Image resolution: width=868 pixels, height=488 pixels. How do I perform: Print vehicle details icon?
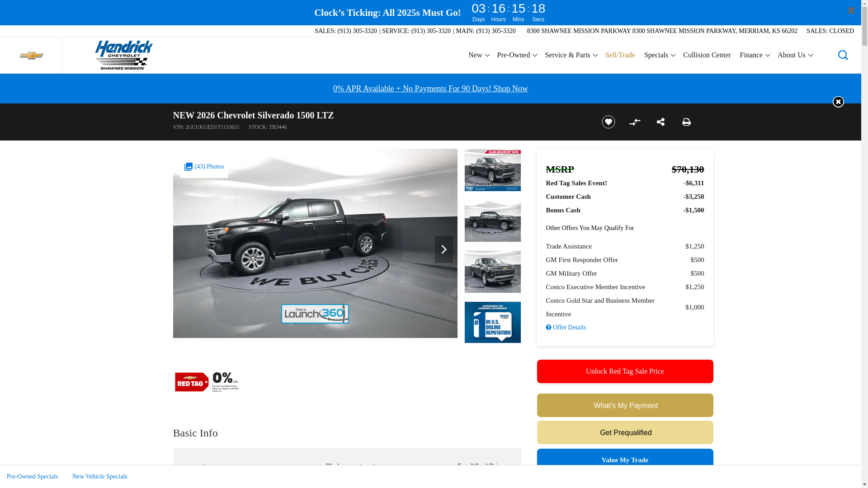686,122
